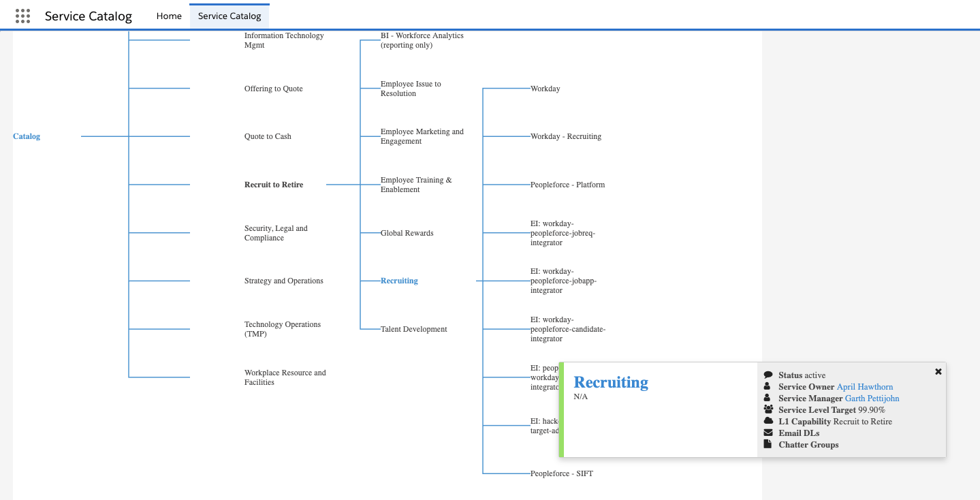Expand Technology Operations (TMP) node
This screenshot has width=980, height=500.
point(283,329)
